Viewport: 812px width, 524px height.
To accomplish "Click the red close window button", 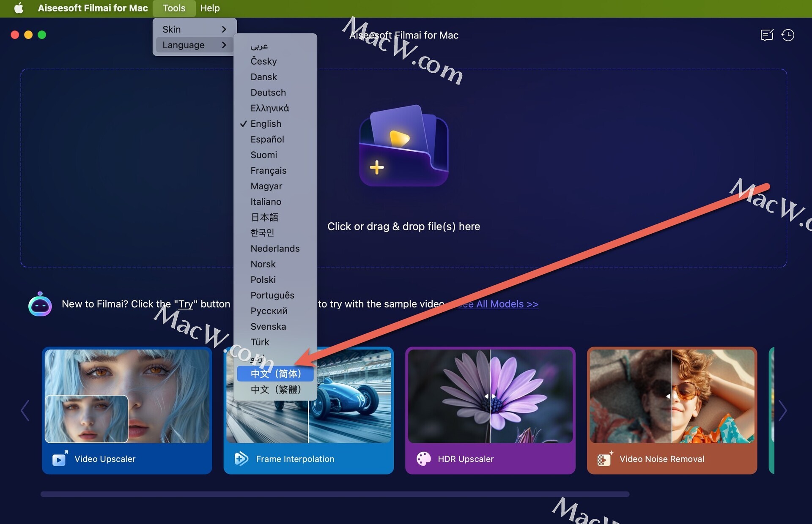I will pyautogui.click(x=15, y=35).
